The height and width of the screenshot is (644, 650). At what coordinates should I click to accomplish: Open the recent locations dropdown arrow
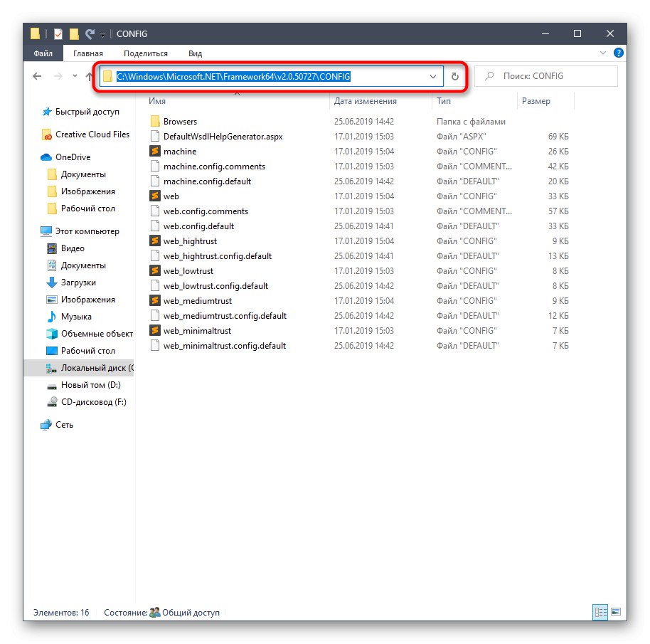(x=75, y=76)
